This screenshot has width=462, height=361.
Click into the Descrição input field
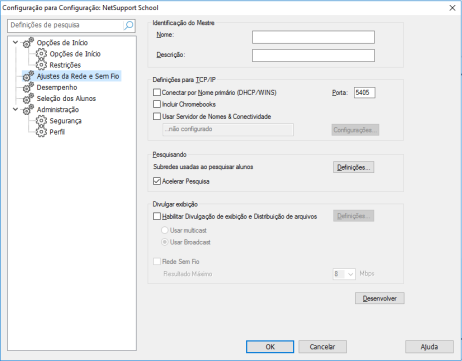point(313,55)
